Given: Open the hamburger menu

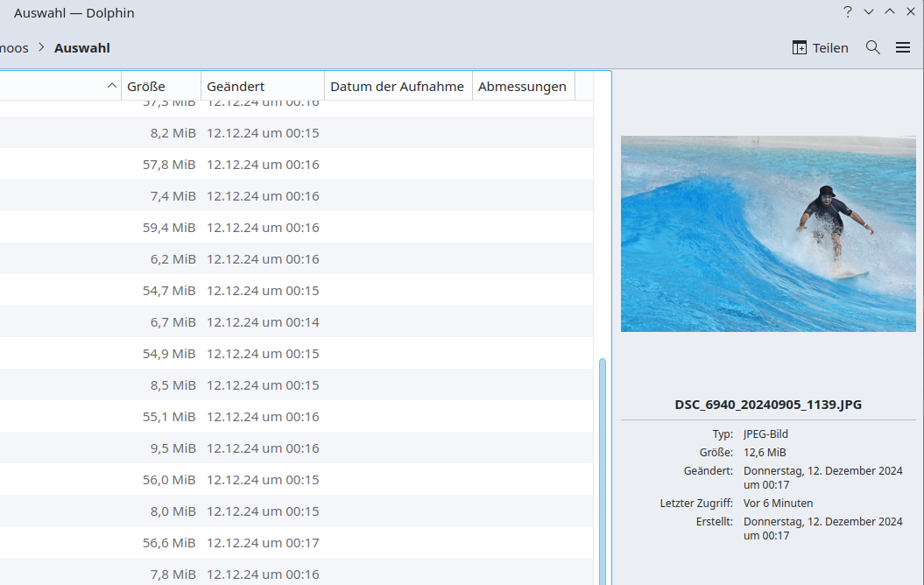Looking at the screenshot, I should (903, 47).
